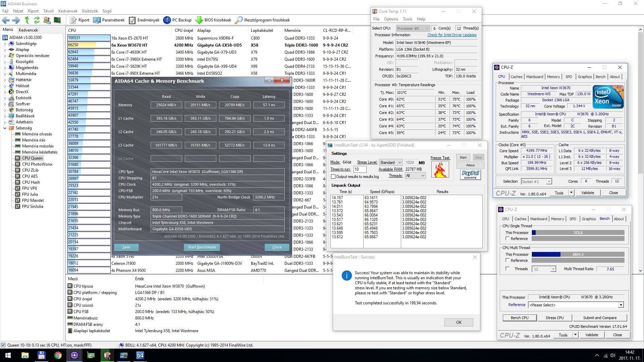Image resolution: width=644 pixels, height=362 pixels.
Task: Click IntelBurnTest flame Freeze Test icon
Action: tap(440, 170)
